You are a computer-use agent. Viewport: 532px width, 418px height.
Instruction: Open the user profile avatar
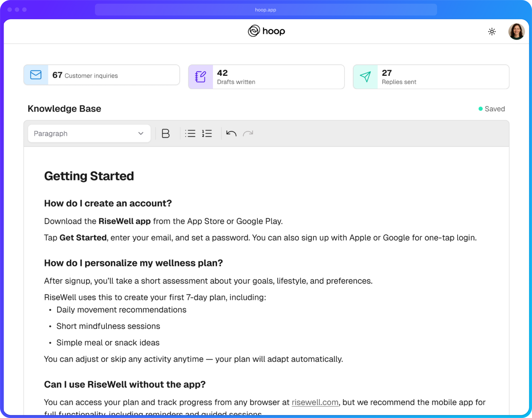tap(516, 32)
